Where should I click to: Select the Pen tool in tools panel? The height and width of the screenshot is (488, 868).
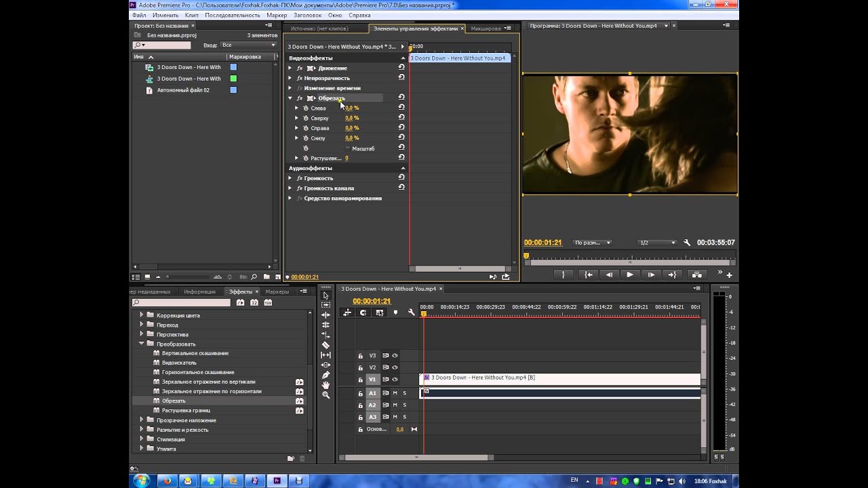click(325, 375)
